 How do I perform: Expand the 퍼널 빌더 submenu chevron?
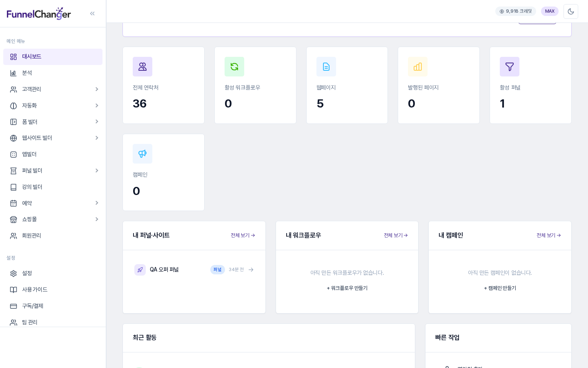(x=97, y=171)
